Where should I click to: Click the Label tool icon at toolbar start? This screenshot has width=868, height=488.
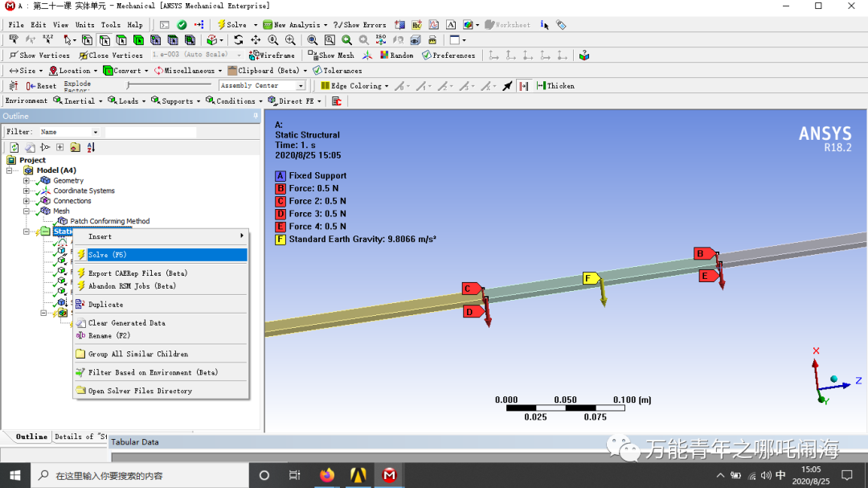(x=14, y=40)
